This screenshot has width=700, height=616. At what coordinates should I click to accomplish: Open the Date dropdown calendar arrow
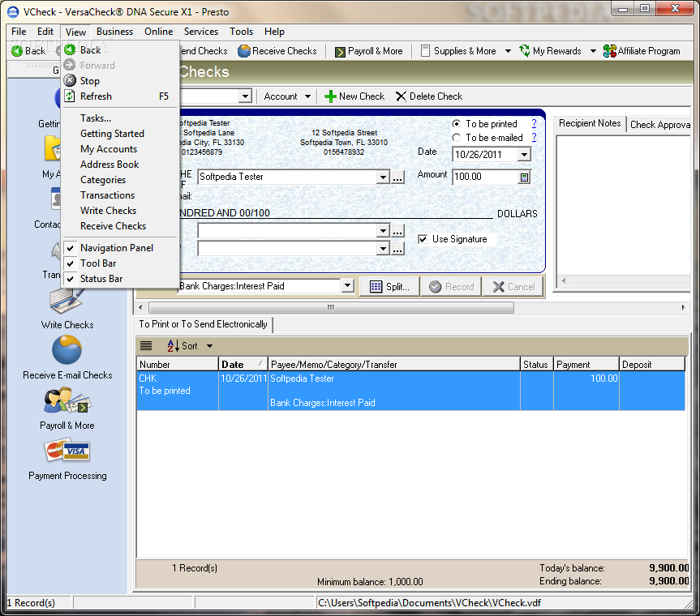524,154
